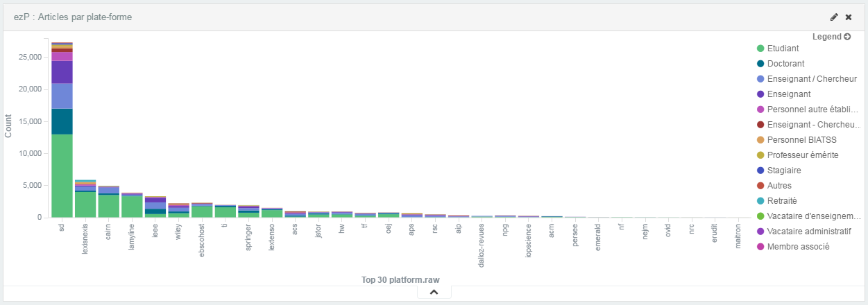This screenshot has height=305, width=868.
Task: Click the Autres legend color dot
Action: click(760, 186)
